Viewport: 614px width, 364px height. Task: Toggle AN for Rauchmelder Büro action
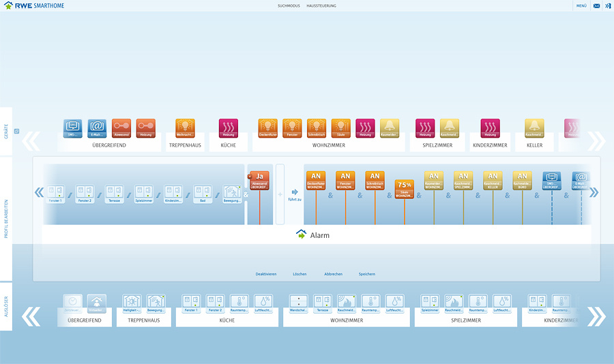(523, 181)
